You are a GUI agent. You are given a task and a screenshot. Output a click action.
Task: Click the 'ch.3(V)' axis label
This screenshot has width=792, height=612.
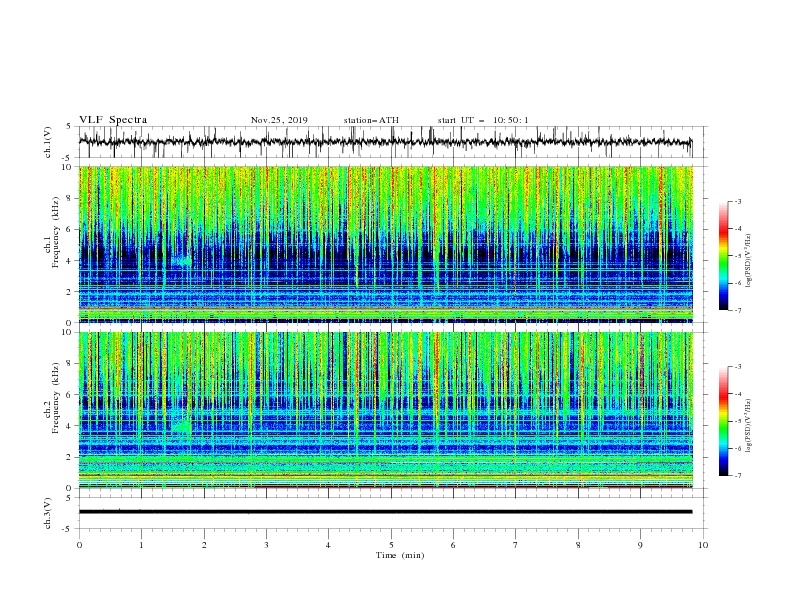48,514
